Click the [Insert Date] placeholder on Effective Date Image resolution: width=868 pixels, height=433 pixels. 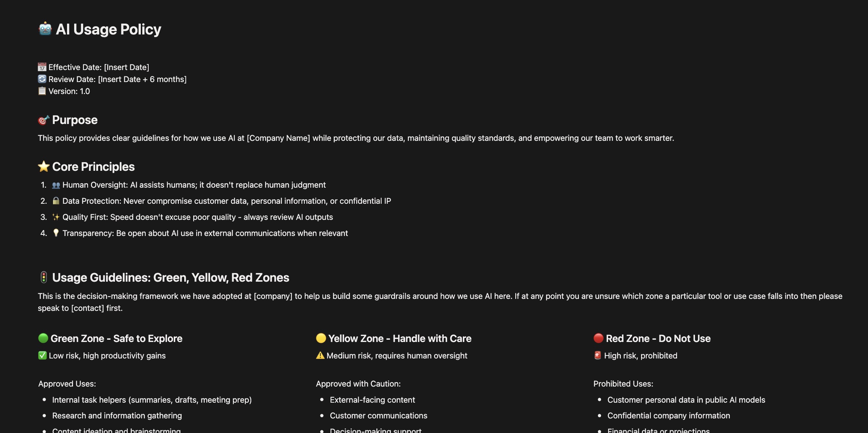(x=127, y=67)
